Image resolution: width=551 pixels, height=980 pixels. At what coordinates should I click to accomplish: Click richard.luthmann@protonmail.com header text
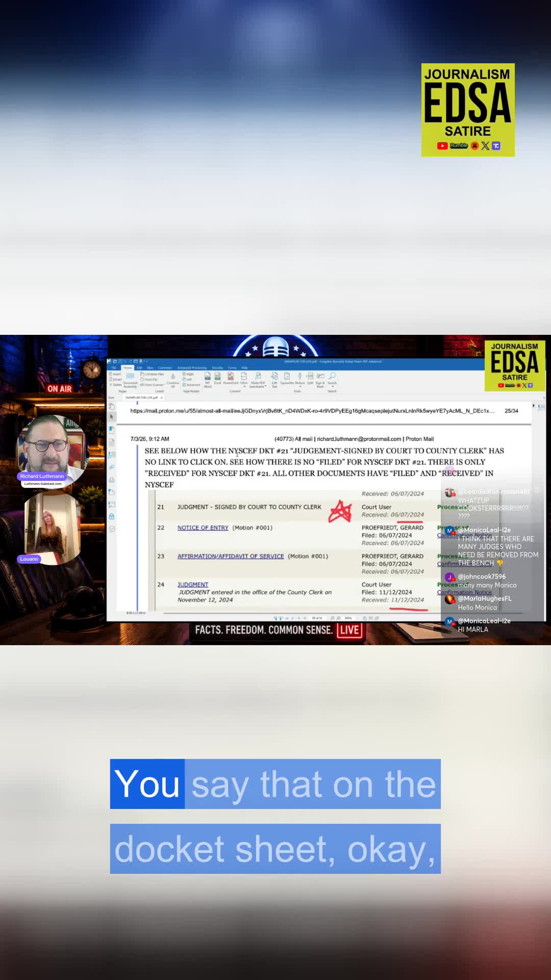[x=359, y=439]
